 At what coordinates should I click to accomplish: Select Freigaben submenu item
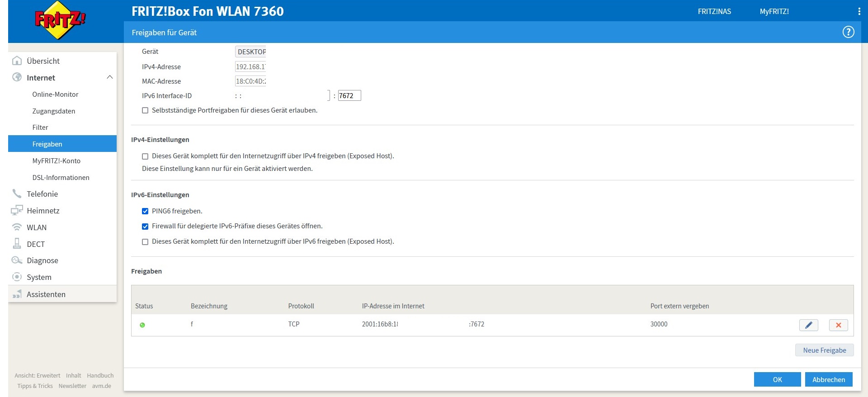(x=62, y=144)
